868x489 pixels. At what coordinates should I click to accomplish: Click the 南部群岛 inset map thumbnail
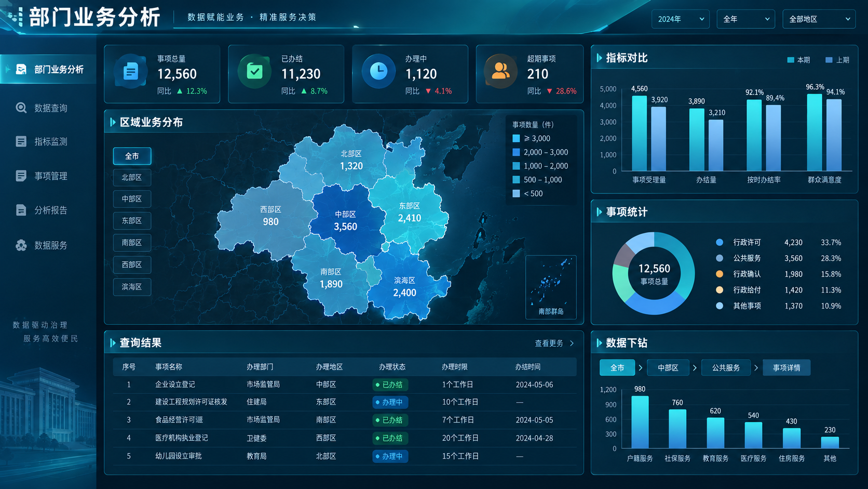pyautogui.click(x=551, y=286)
